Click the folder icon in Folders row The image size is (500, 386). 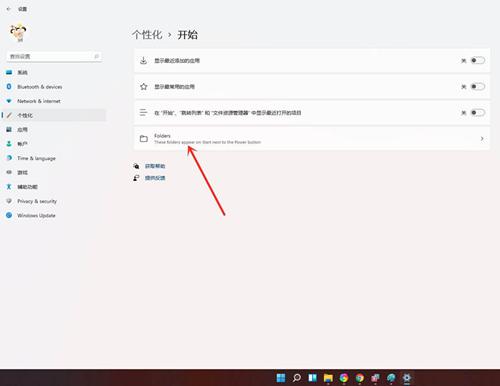coord(144,139)
